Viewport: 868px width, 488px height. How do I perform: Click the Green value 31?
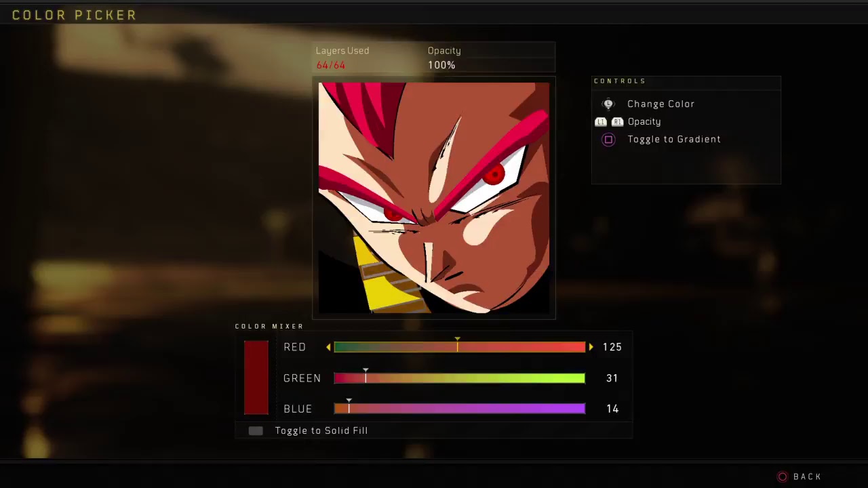(x=612, y=378)
